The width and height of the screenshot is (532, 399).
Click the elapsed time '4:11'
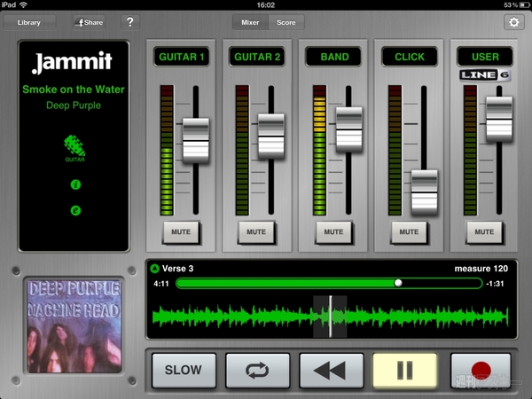click(161, 284)
